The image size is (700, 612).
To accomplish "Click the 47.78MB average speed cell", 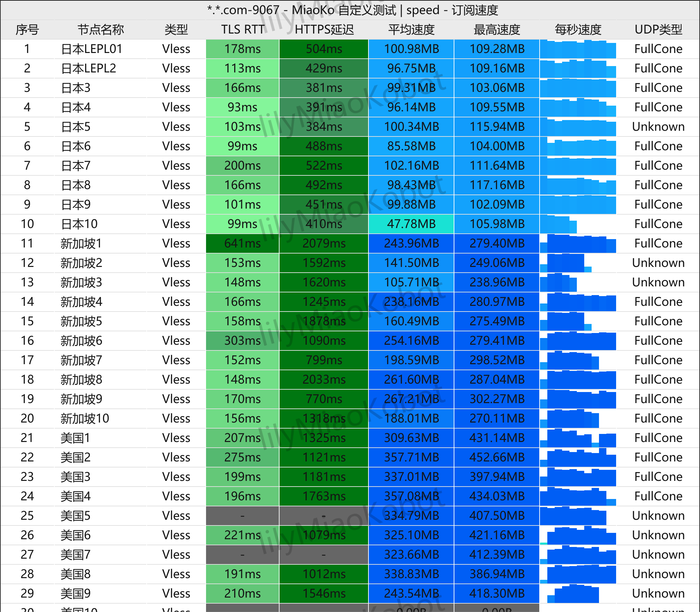I will (x=411, y=224).
